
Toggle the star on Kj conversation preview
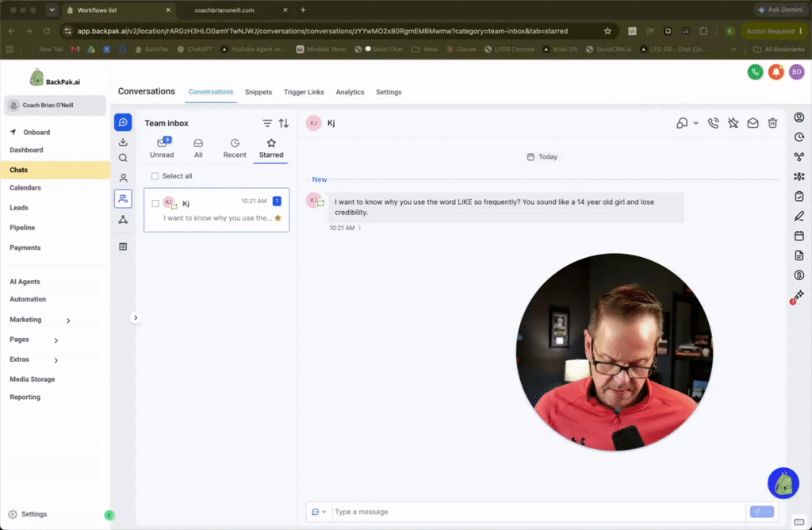click(x=278, y=218)
